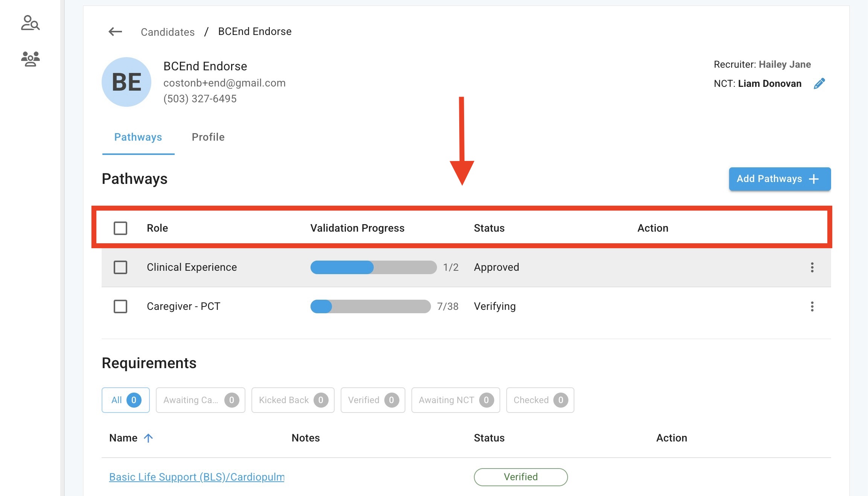Check the Clinical Experience row checkbox
868x496 pixels.
pos(120,267)
